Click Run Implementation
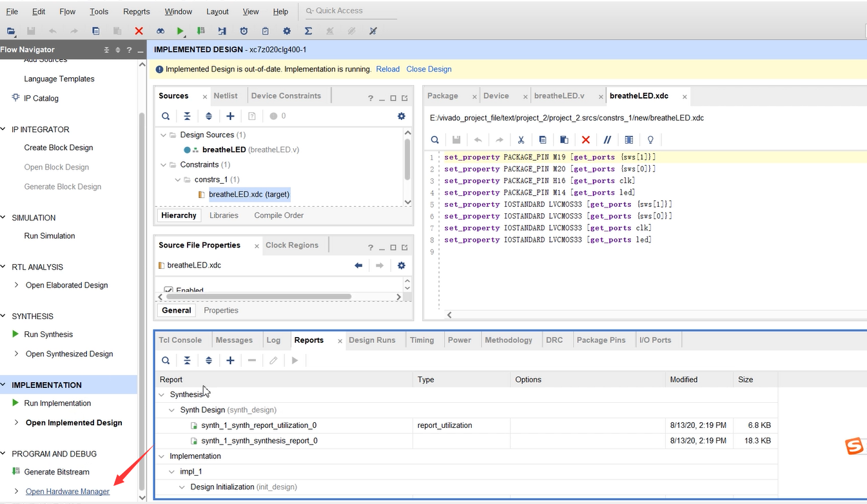Screen dimensions: 867x504 coord(57,403)
